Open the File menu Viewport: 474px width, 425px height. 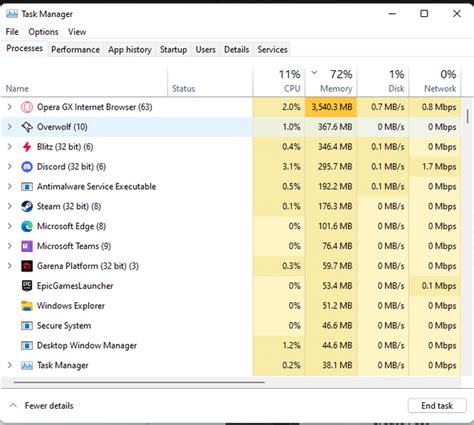click(x=12, y=32)
